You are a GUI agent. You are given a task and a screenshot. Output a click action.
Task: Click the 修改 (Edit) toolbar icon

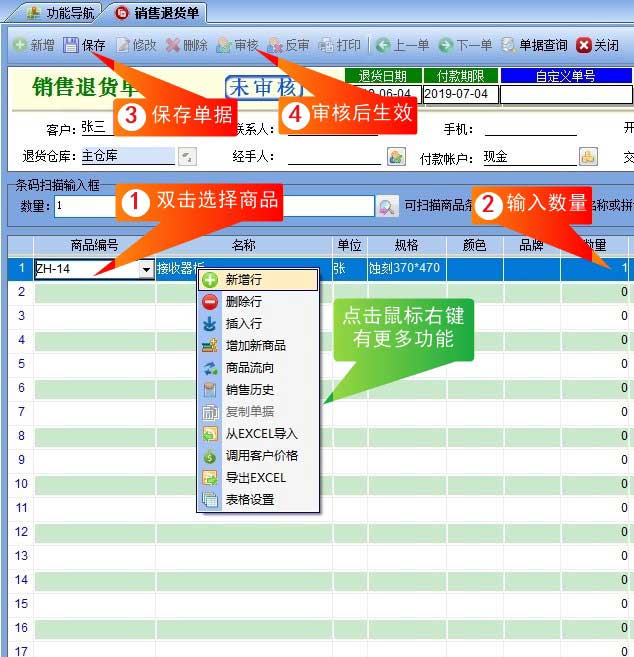click(122, 45)
